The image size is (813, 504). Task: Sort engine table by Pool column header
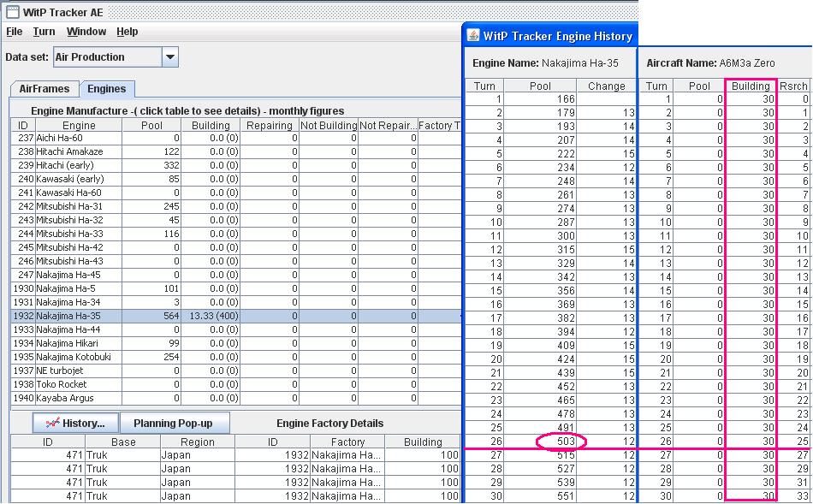tap(151, 125)
